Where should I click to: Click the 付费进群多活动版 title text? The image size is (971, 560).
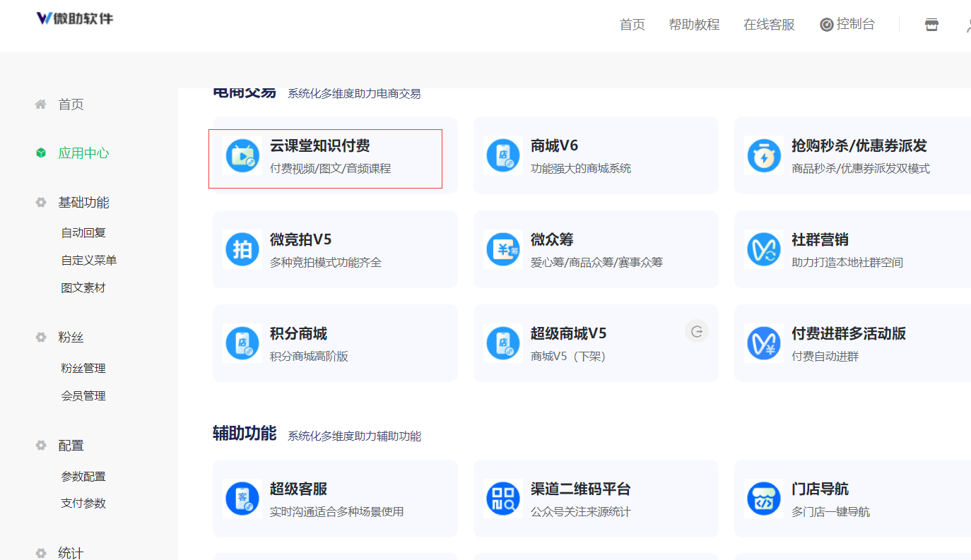pyautogui.click(x=849, y=334)
